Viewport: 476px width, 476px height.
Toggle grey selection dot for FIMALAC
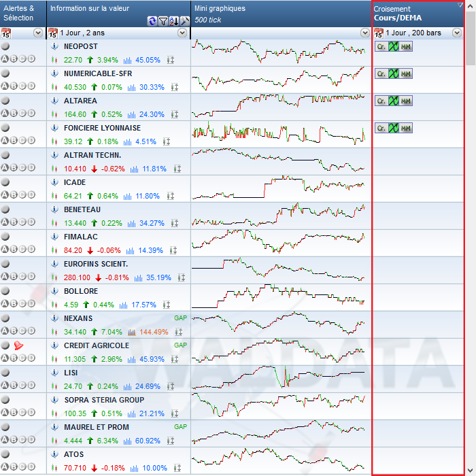pos(5,237)
